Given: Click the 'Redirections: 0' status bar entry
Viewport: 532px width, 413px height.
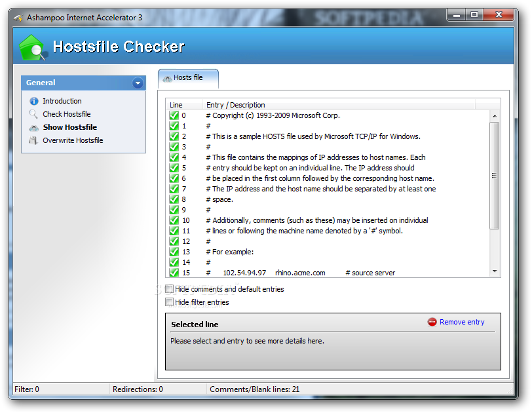Looking at the screenshot, I should 138,389.
